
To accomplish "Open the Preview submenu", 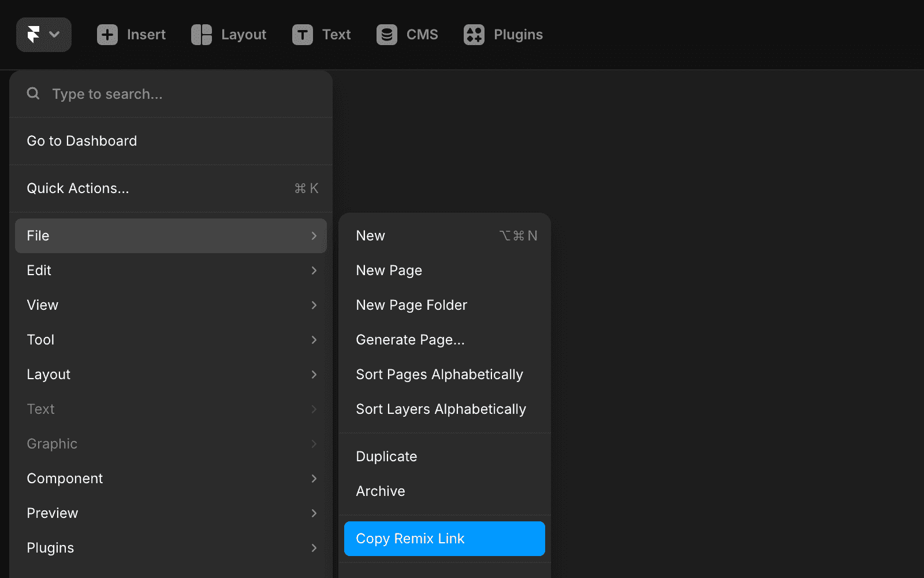I will coord(171,513).
